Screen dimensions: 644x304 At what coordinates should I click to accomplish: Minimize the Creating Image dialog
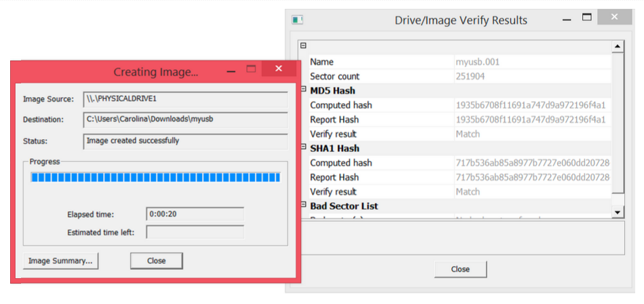(231, 70)
